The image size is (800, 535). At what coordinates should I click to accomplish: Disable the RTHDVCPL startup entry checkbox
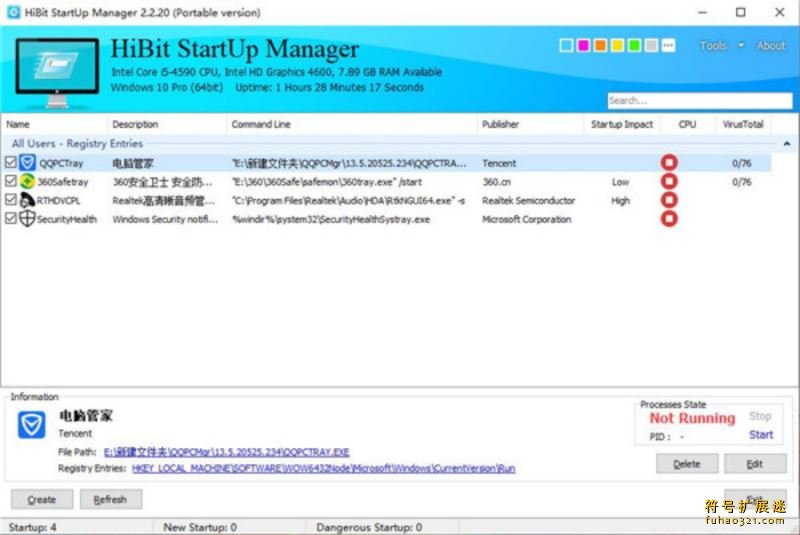point(11,199)
